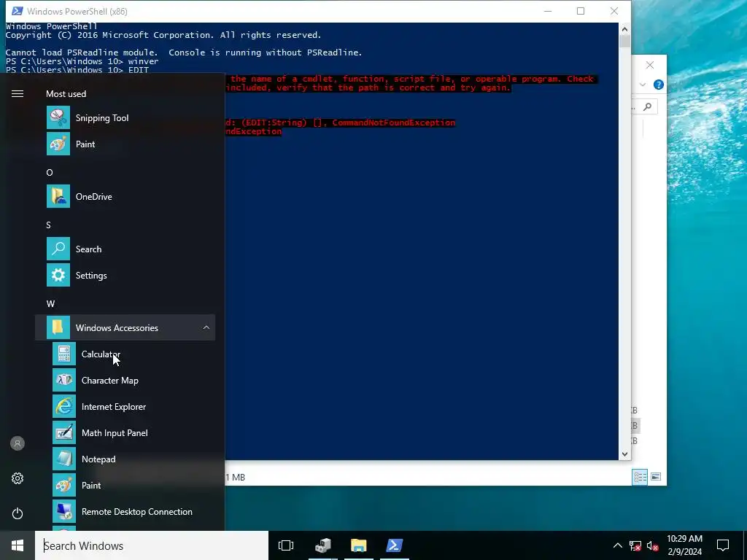Image resolution: width=747 pixels, height=560 pixels.
Task: Click PowerShell scrollbar up arrow
Action: (624, 29)
